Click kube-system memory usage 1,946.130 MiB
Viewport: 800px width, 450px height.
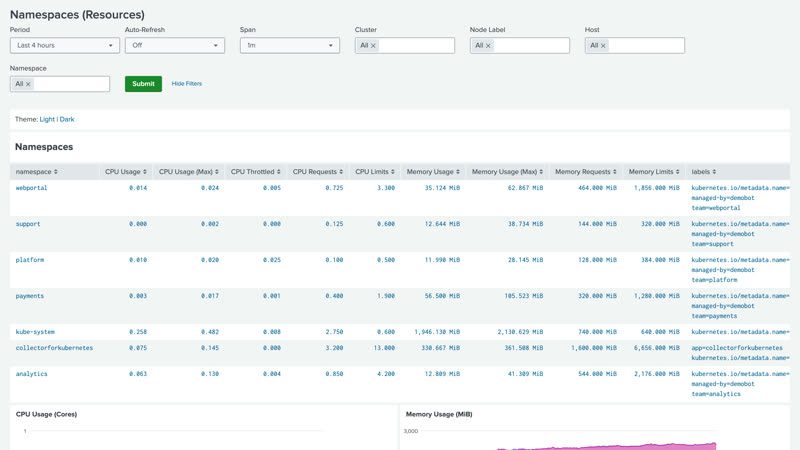[437, 332]
